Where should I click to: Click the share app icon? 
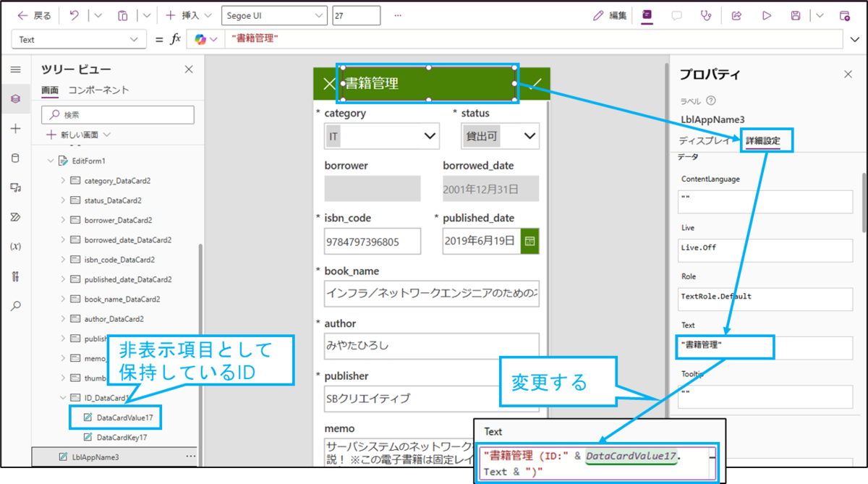pyautogui.click(x=737, y=15)
